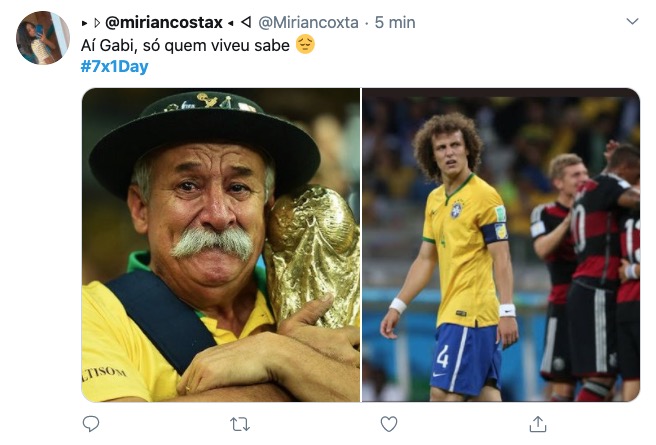
Task: Open the #7x1Day hashtag link
Action: point(113,67)
